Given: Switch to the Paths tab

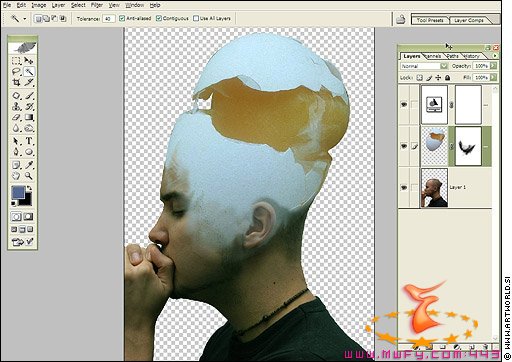Looking at the screenshot, I should [x=452, y=56].
